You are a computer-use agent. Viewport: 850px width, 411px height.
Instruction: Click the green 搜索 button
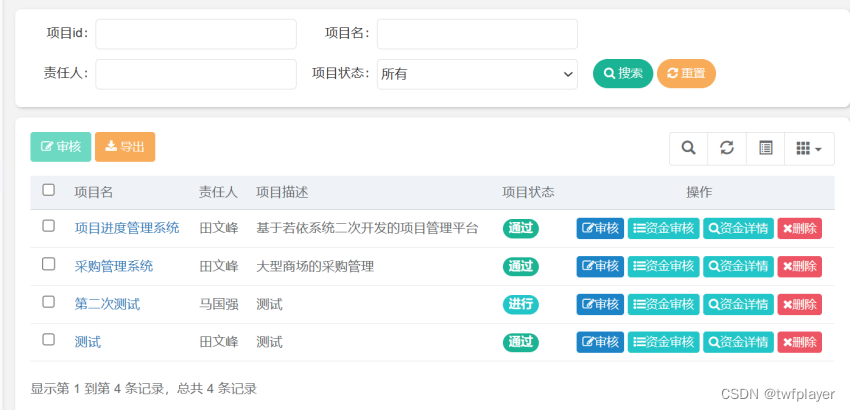coord(623,74)
